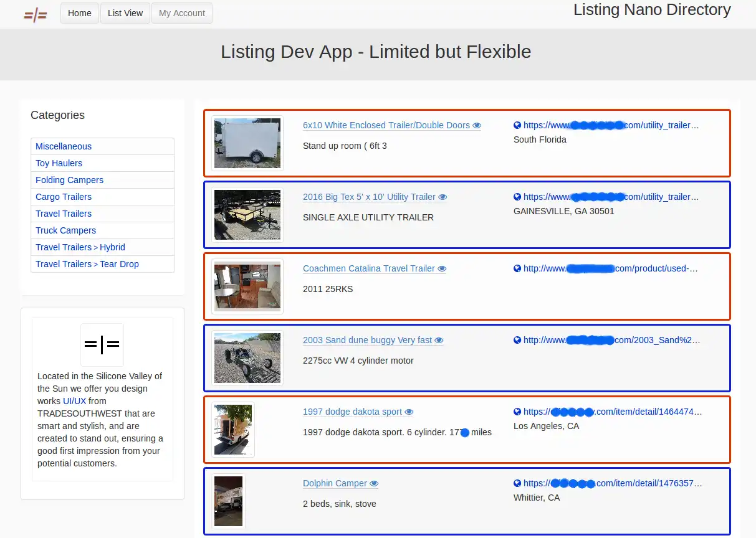Click eye icon beside 1997 dodge dakota sport

pyautogui.click(x=409, y=412)
